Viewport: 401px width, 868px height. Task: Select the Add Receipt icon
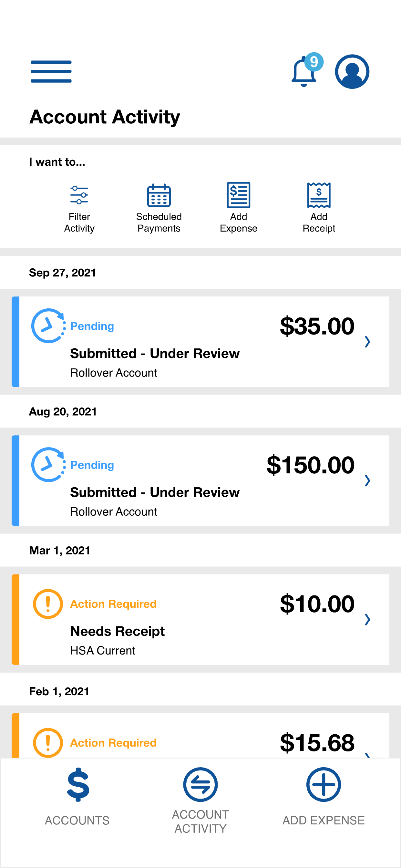(319, 195)
